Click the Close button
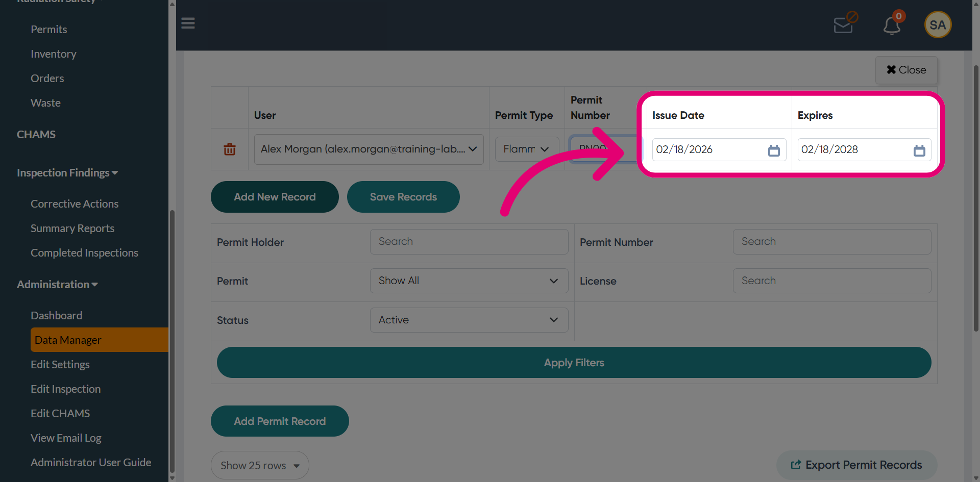This screenshot has height=482, width=980. [906, 70]
